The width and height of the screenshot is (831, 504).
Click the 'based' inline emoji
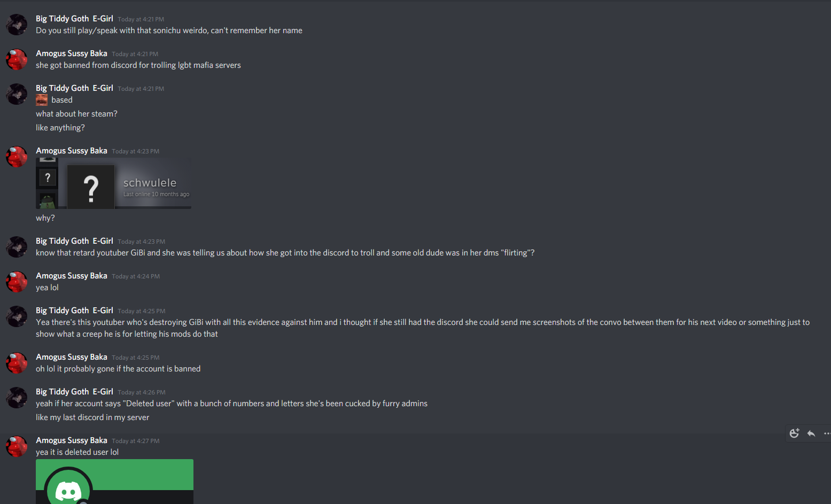click(42, 100)
